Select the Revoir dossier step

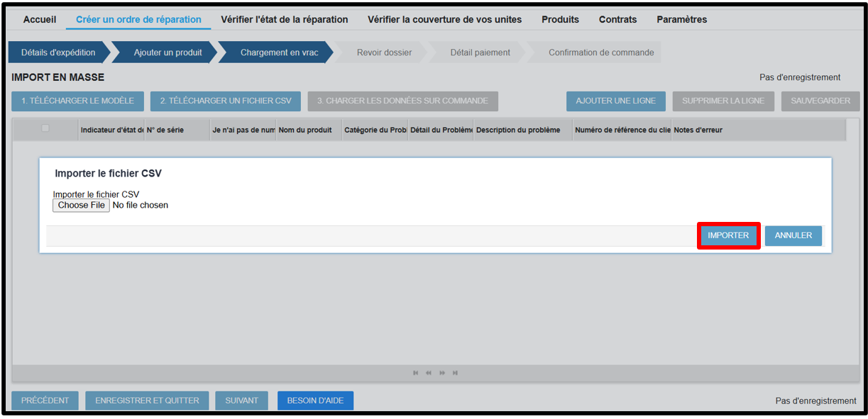pos(384,52)
